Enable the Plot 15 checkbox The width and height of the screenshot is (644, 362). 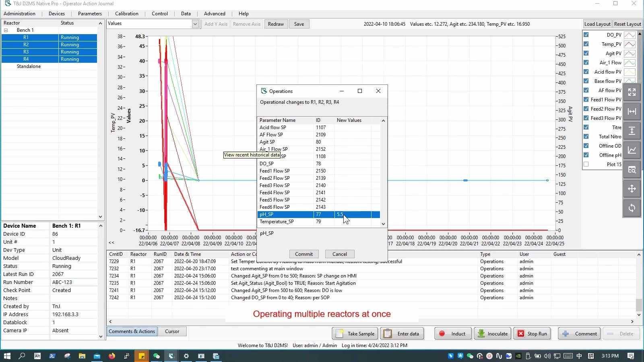coord(586,164)
